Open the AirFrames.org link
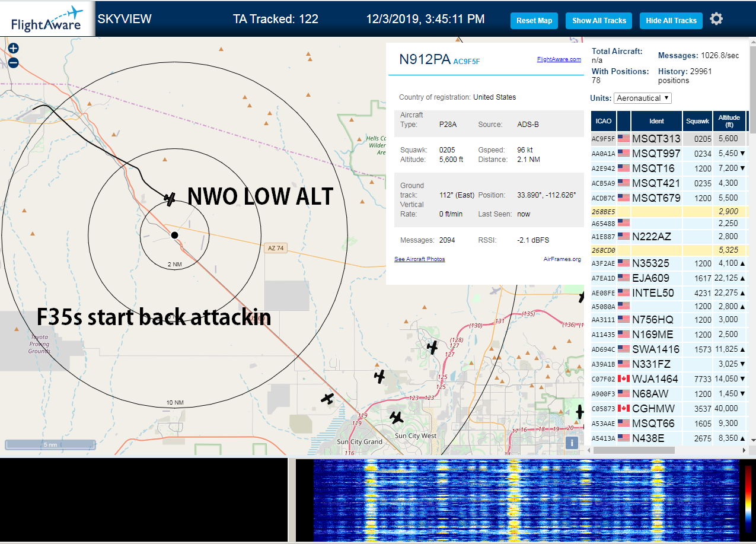The height and width of the screenshot is (544, 756). 562,259
